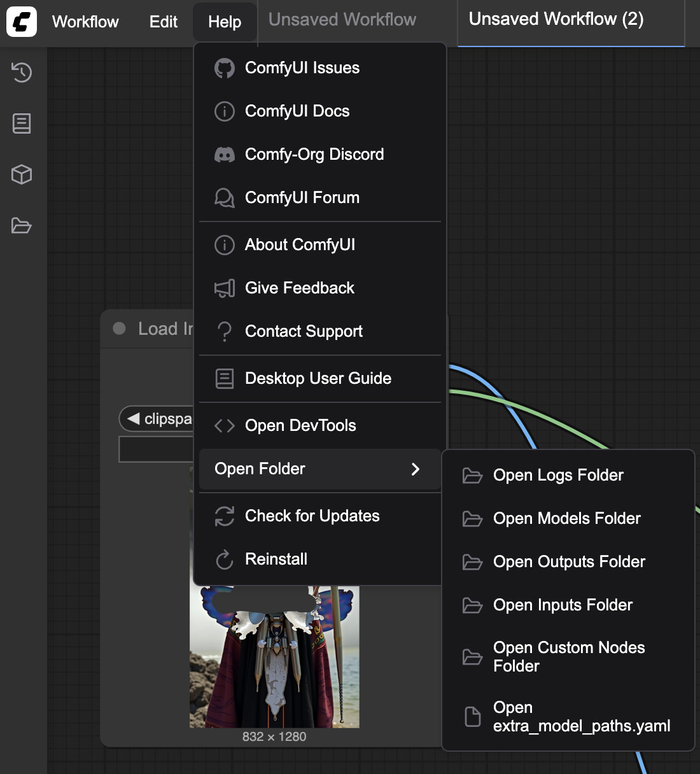Choose Open Custom Nodes Folder submenu entry

coord(568,657)
